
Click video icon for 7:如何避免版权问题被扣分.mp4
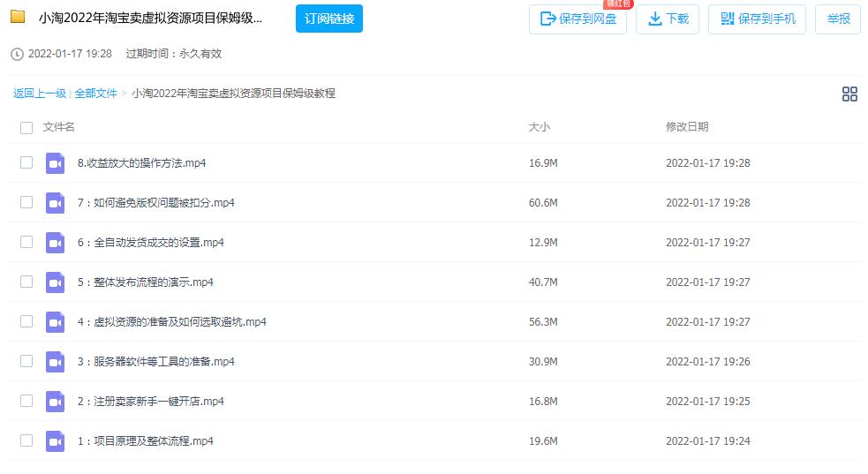[x=55, y=203]
